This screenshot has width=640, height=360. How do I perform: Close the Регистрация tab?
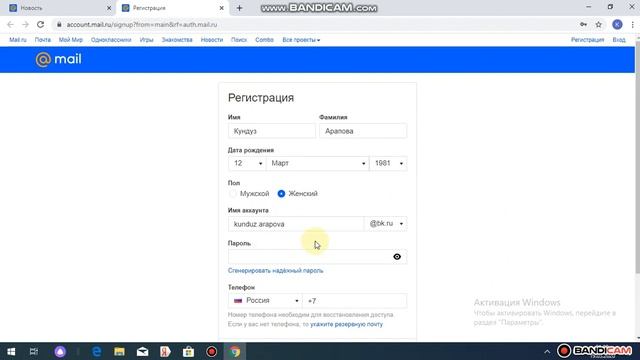pos(221,8)
